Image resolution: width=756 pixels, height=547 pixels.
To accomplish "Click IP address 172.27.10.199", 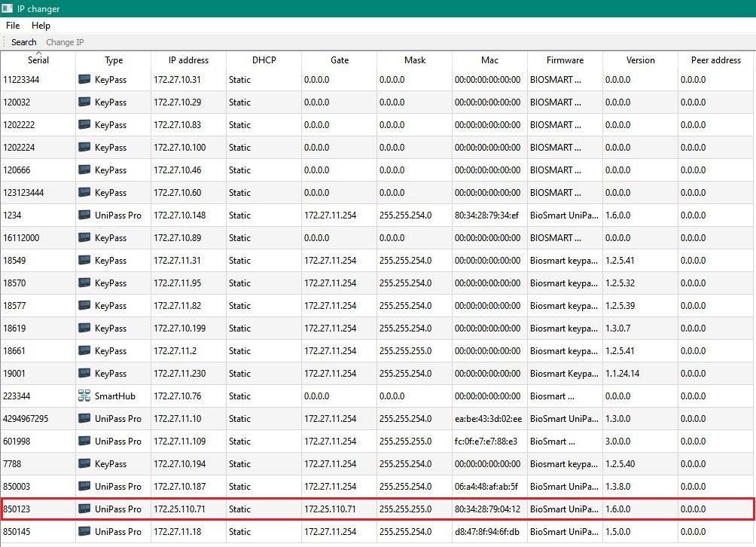I will coord(180,329).
